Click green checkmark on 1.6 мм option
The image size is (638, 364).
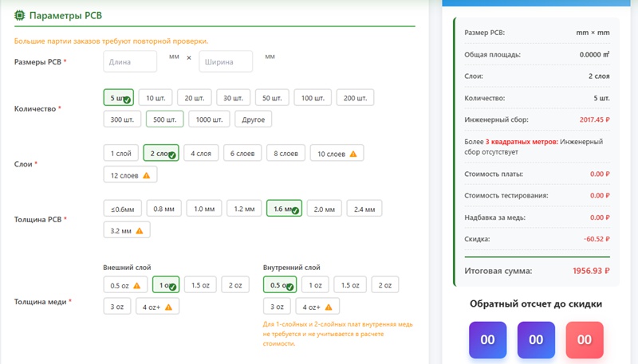pos(295,211)
